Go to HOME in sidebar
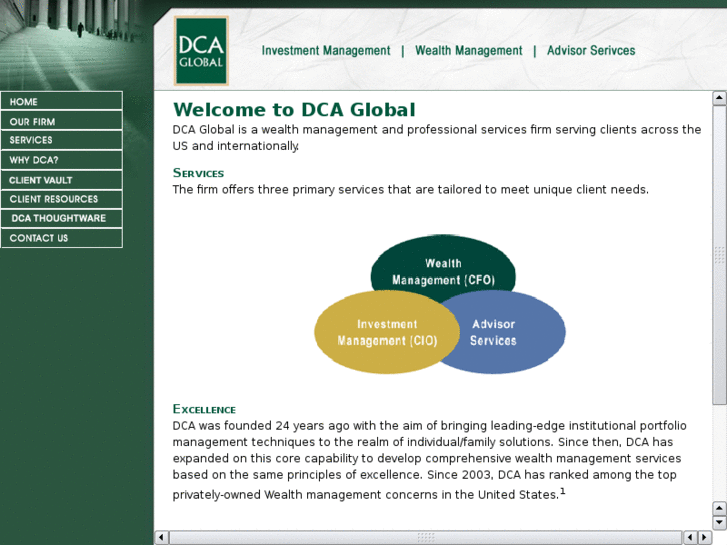Screen dimensions: 727x545 [x=62, y=101]
